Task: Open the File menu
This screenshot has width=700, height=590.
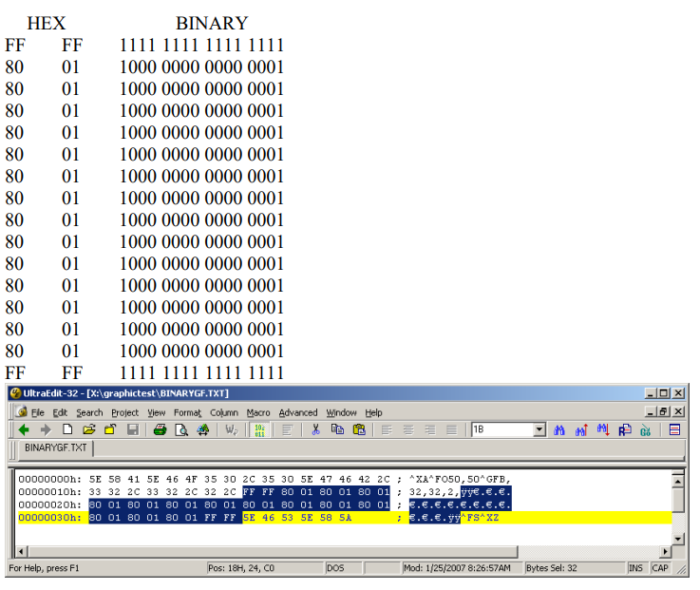Action: pyautogui.click(x=37, y=412)
